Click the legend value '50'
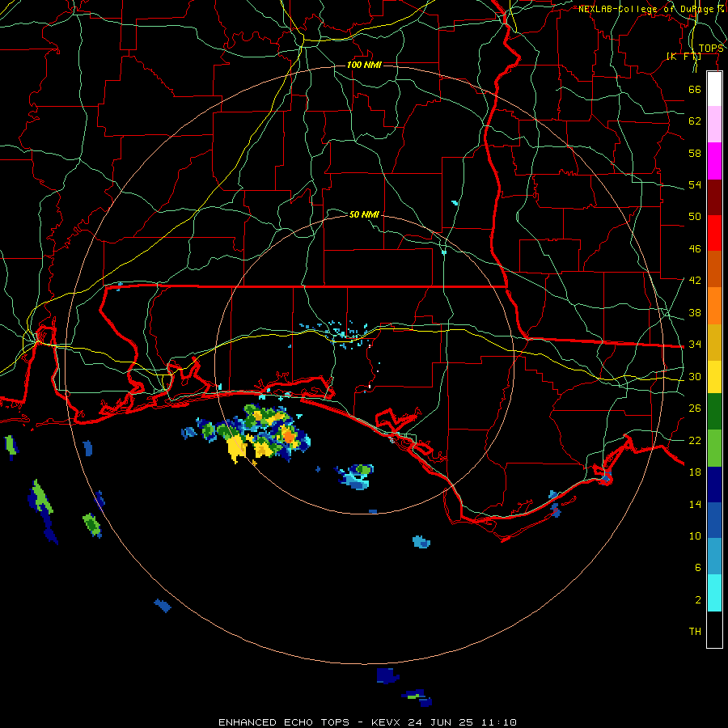 tap(695, 217)
